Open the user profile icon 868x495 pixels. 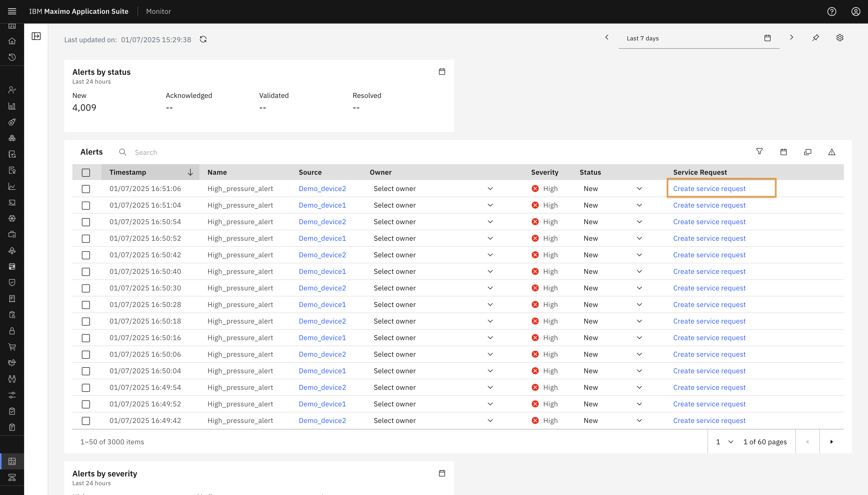[856, 12]
